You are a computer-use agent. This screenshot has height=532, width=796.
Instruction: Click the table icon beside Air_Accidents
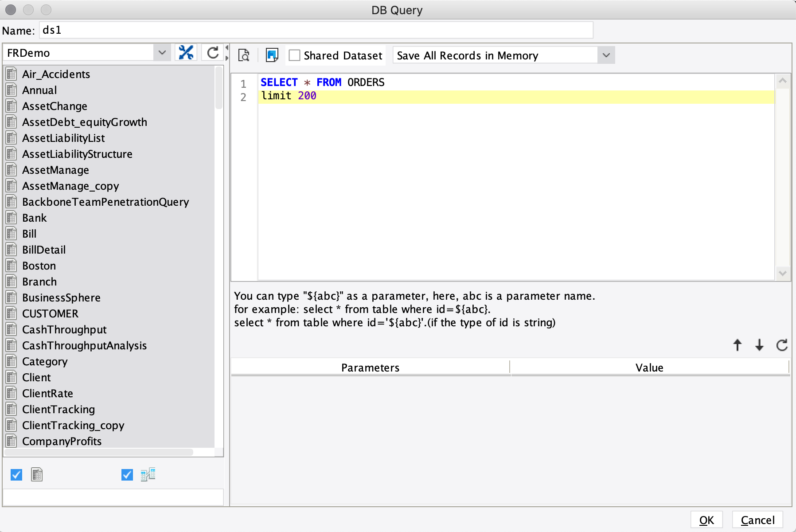click(x=12, y=74)
